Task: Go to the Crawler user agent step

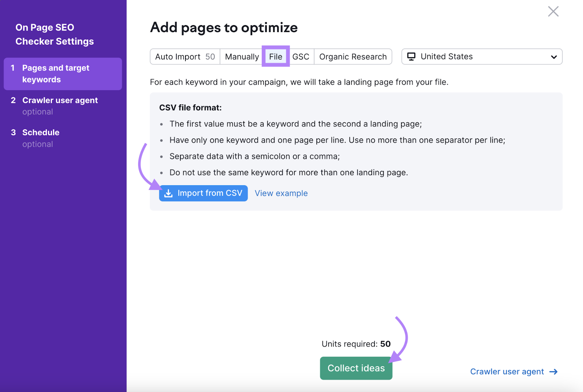Action: (60, 100)
